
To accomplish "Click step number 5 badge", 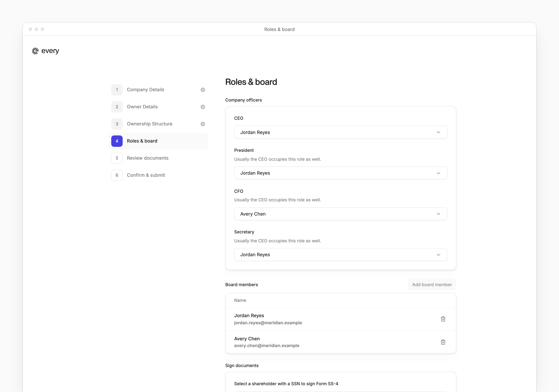I will click(117, 158).
